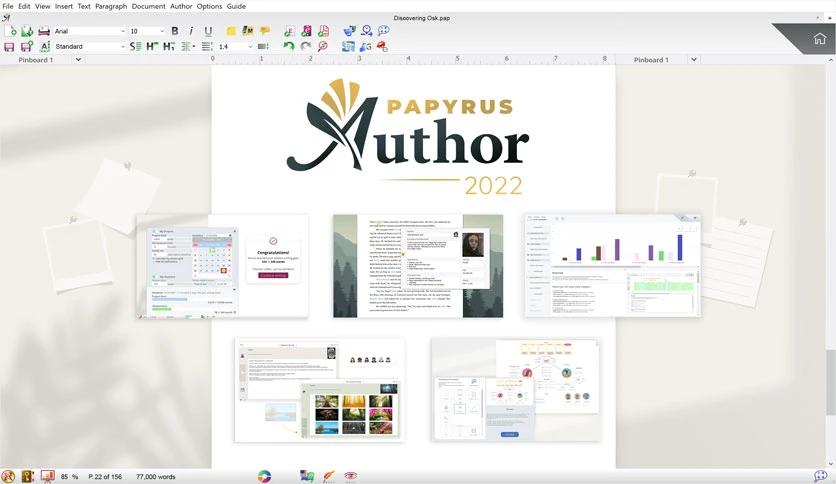Expand the left Pinboard 1 dropdown
The height and width of the screenshot is (484, 836).
78,60
